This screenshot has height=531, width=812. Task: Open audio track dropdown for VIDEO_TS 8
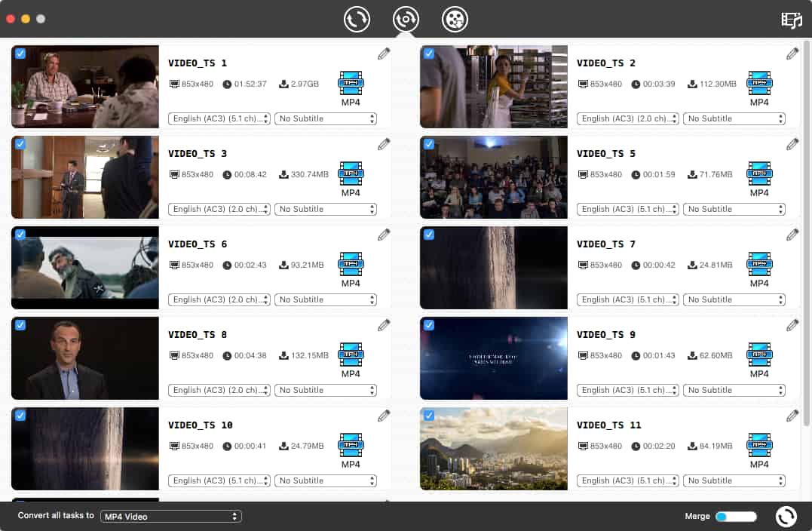pyautogui.click(x=219, y=390)
